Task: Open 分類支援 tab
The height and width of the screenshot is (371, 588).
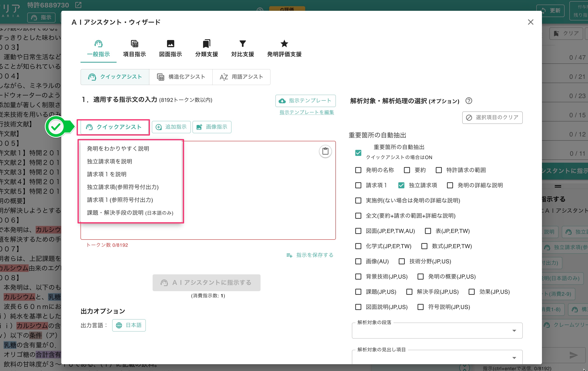Action: coord(206,49)
